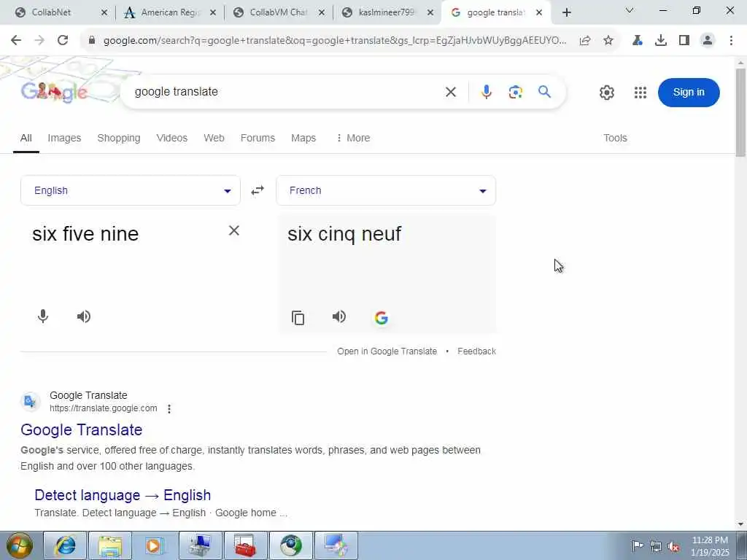
Task: Switch to Maps results
Action: pos(303,138)
